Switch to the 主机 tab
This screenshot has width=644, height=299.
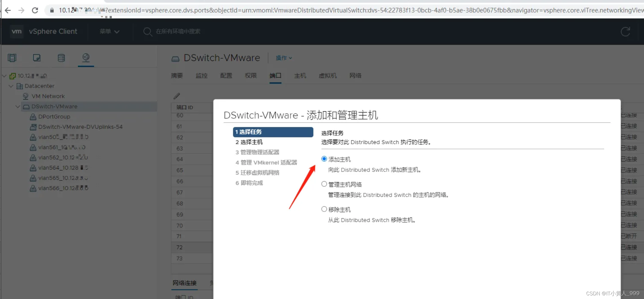point(300,76)
